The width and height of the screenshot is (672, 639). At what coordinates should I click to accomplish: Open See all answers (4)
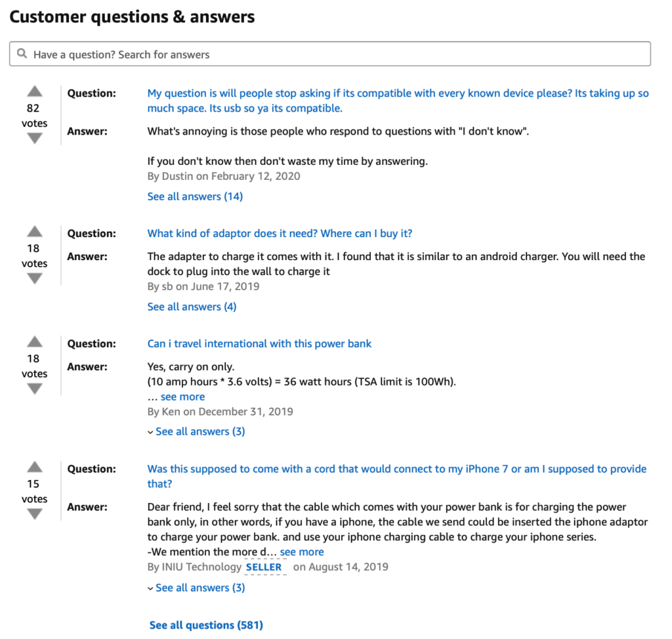(x=192, y=307)
